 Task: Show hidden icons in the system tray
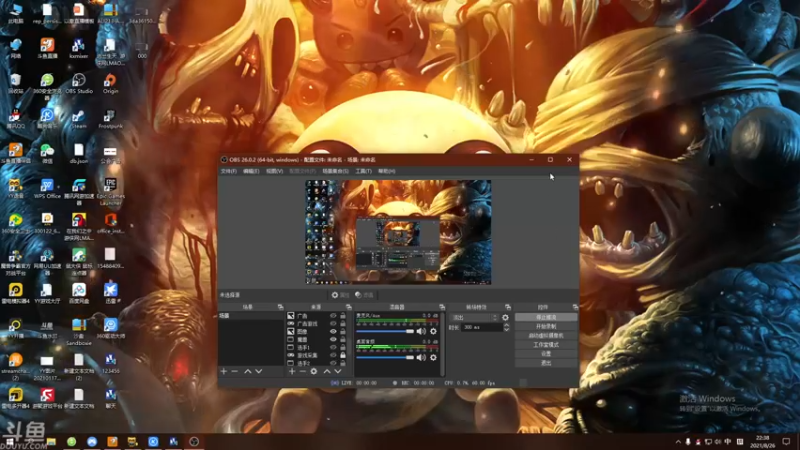click(x=678, y=442)
